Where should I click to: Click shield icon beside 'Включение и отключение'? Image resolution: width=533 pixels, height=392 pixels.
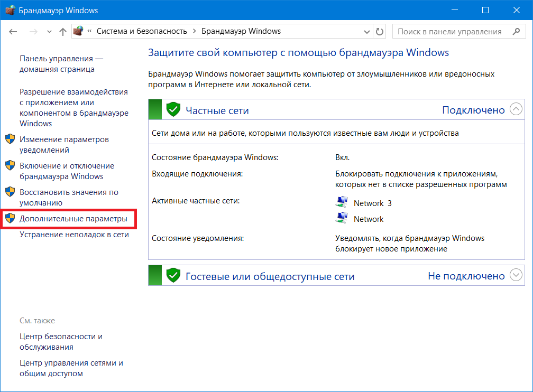10,165
